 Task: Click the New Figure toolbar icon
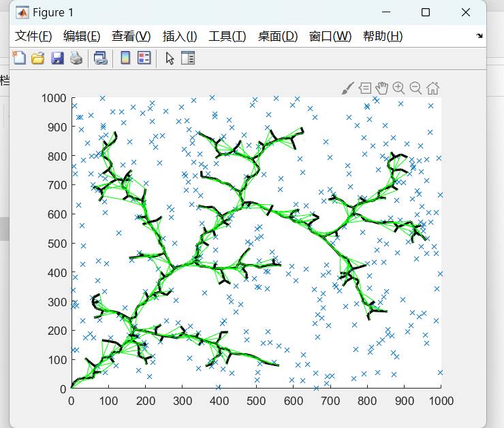coord(19,59)
